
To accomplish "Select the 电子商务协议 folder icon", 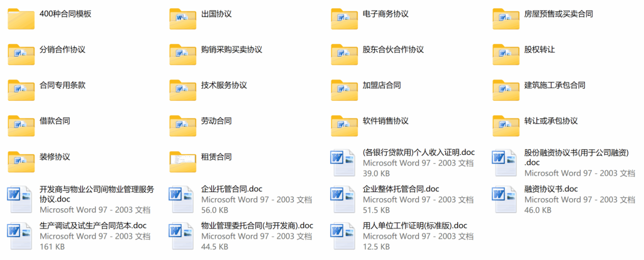I will pyautogui.click(x=345, y=19).
